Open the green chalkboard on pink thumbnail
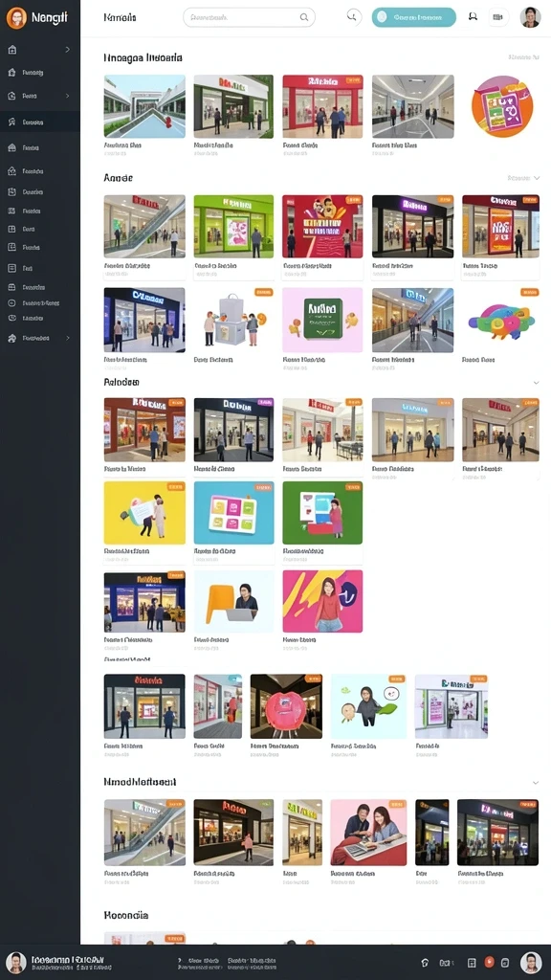This screenshot has width=551, height=980. pos(322,320)
